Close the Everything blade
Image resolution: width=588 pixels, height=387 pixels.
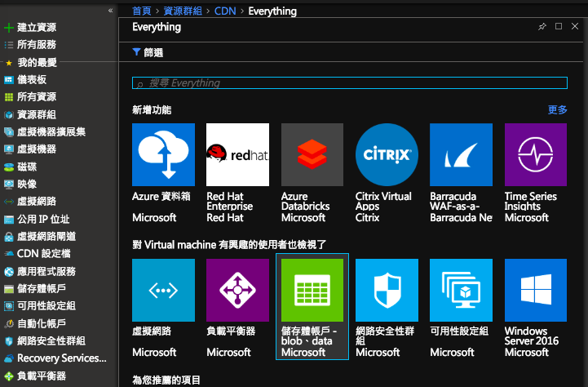click(x=574, y=26)
